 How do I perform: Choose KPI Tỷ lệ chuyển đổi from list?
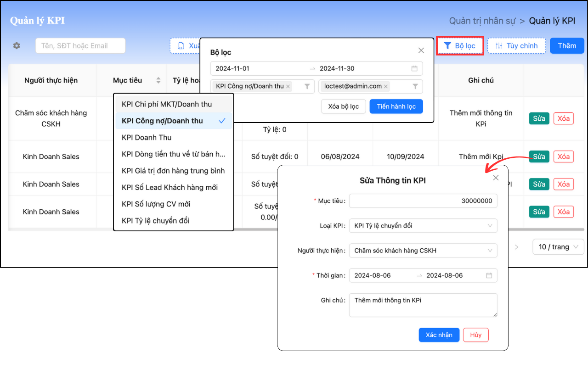pos(155,221)
